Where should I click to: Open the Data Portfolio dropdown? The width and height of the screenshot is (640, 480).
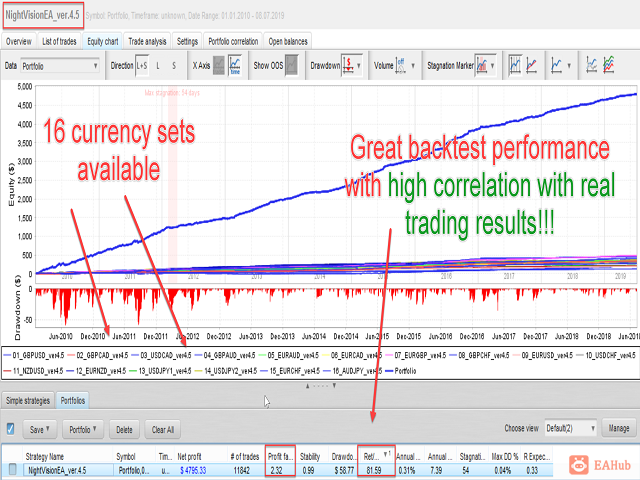[60, 66]
